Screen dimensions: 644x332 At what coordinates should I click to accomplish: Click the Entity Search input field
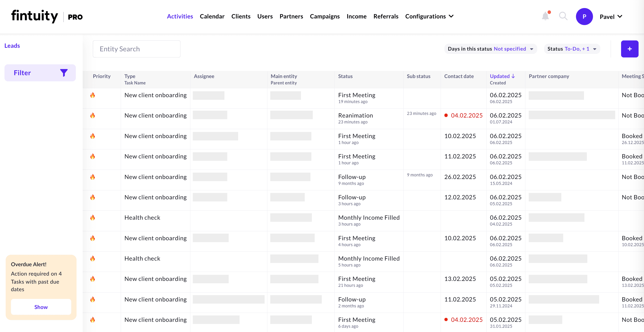[137, 49]
